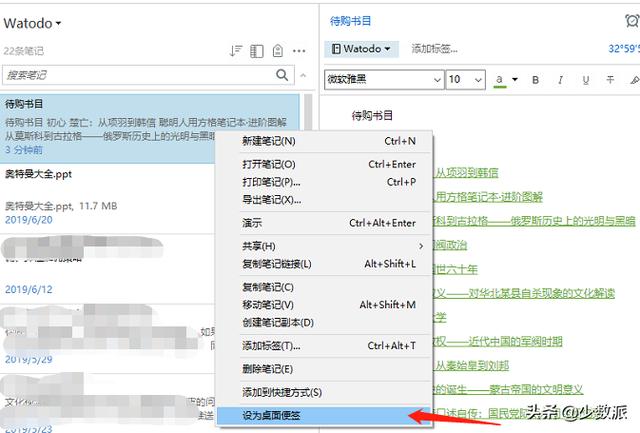This screenshot has width=640, height=433.
Task: Open the link ending 从秦始皇到刘邦
Action: pyautogui.click(x=471, y=365)
